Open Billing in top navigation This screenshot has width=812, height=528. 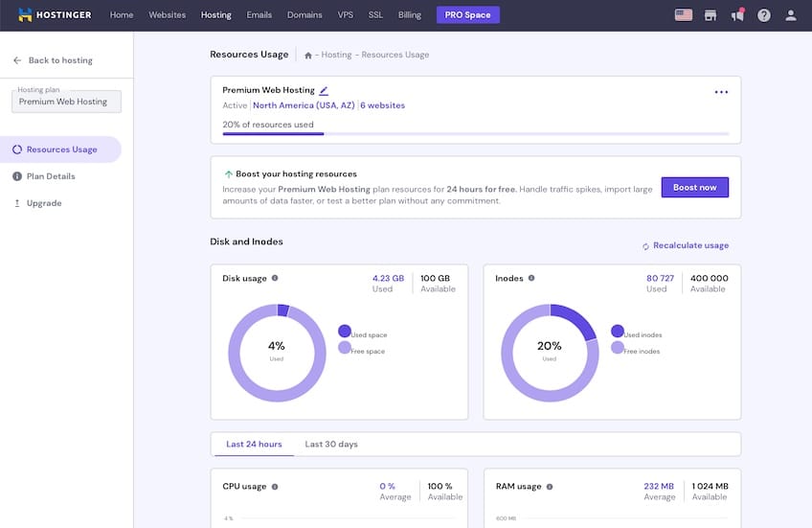click(x=410, y=15)
